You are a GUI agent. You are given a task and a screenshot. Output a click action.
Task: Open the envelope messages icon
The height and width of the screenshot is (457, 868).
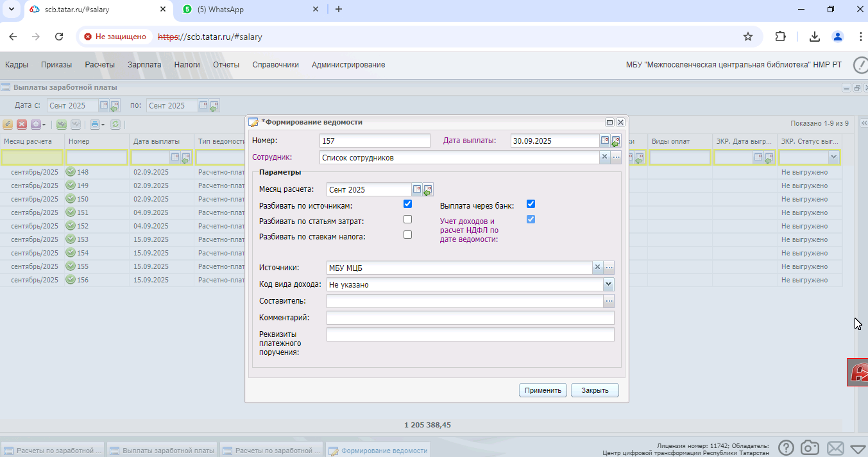click(835, 448)
